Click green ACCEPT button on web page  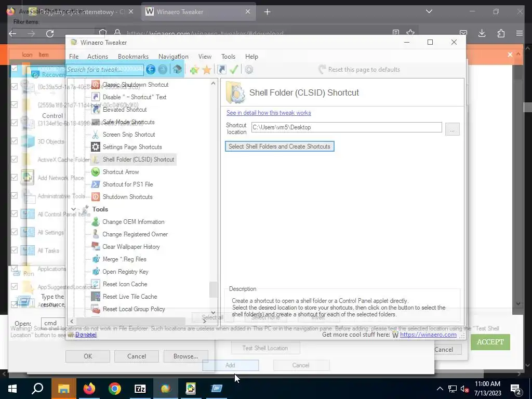click(490, 342)
